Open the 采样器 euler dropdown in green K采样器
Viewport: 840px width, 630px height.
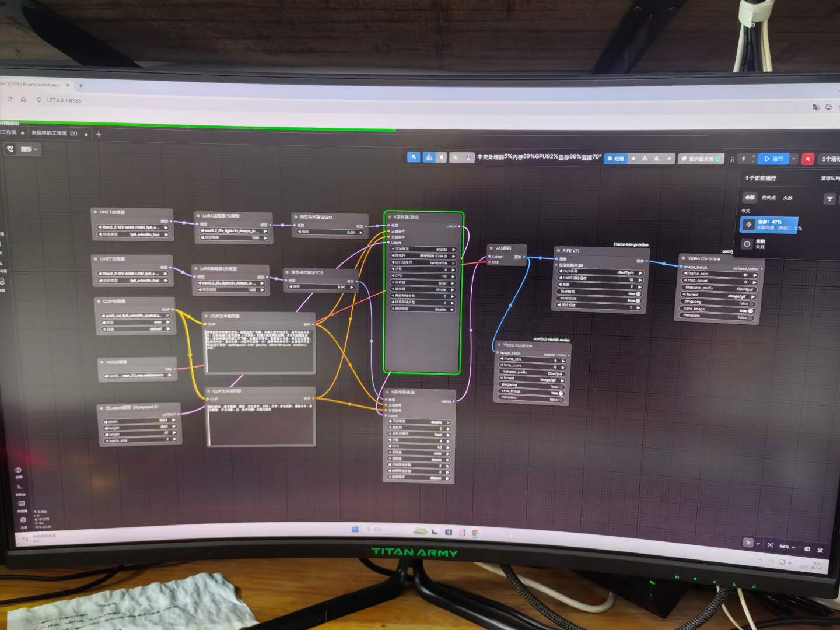coord(423,283)
